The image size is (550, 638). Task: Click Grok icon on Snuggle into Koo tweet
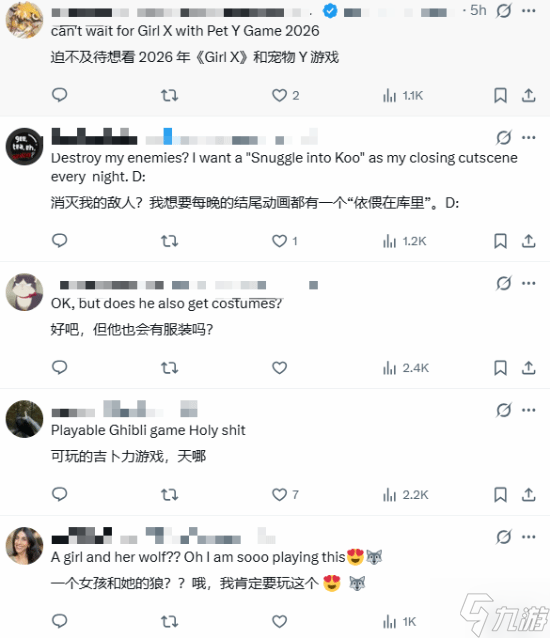pos(504,138)
